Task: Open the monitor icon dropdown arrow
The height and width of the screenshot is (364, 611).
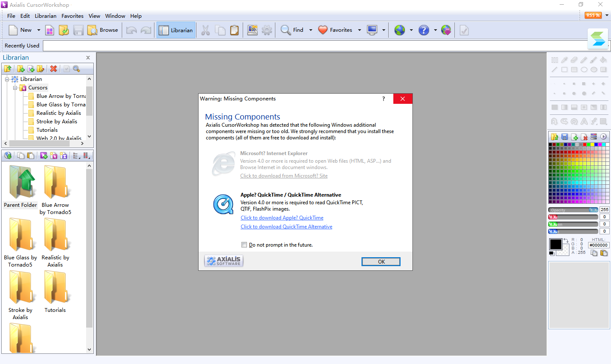Action: [384, 30]
